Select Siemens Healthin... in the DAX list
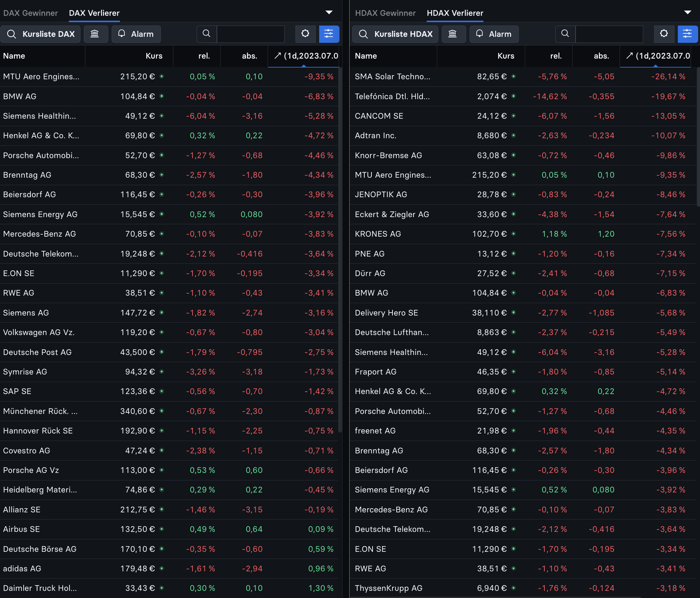This screenshot has height=598, width=700. click(x=169, y=116)
